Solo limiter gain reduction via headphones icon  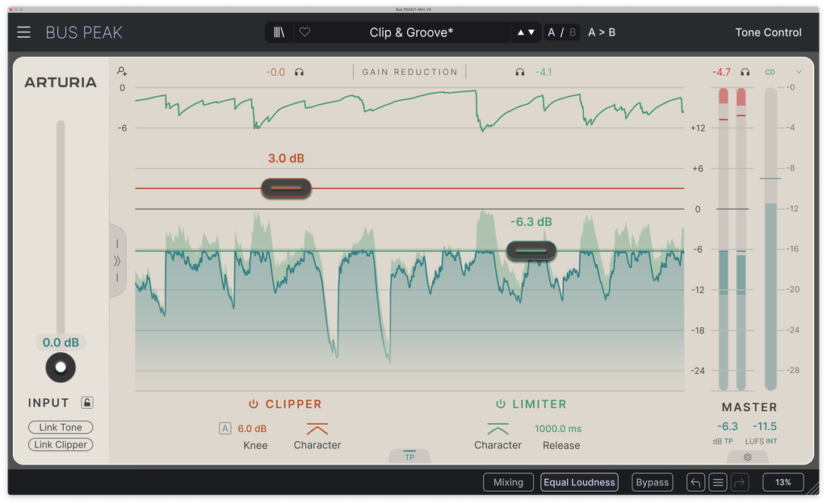point(520,72)
